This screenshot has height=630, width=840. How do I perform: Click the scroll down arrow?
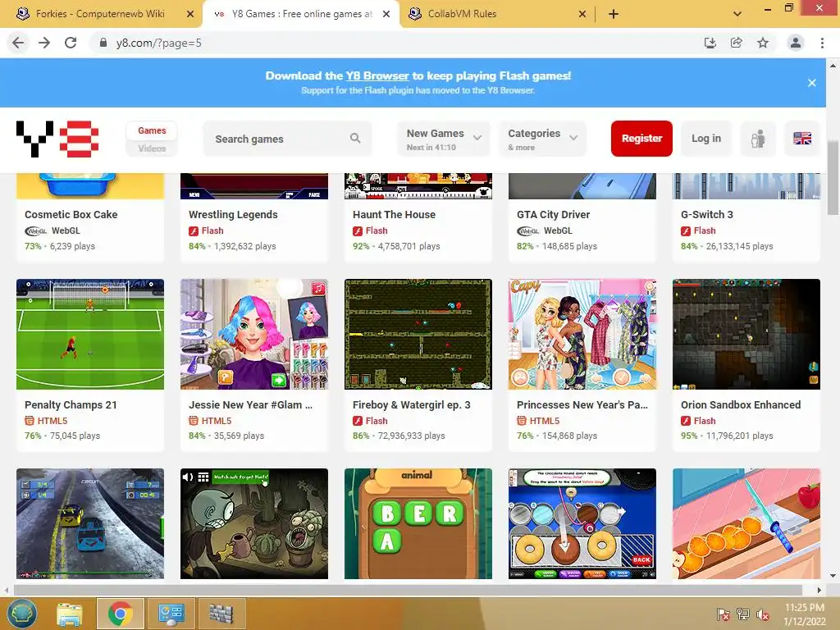click(x=833, y=576)
